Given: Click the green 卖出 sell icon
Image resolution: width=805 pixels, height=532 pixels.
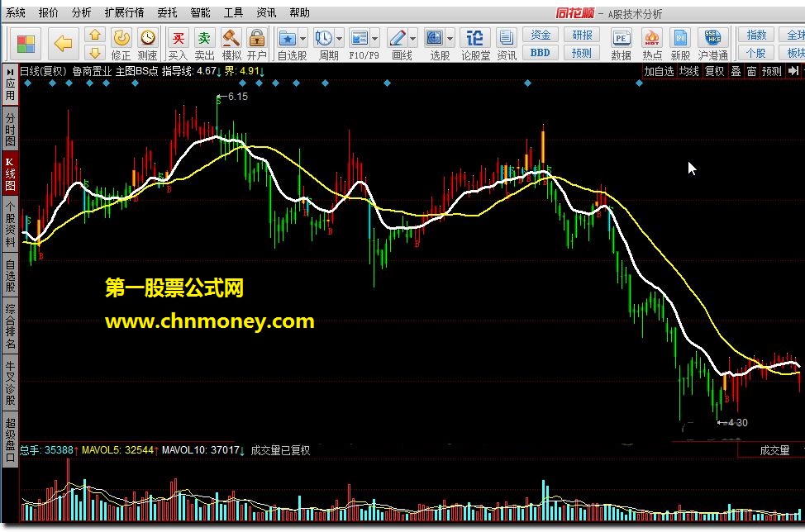Looking at the screenshot, I should click(204, 38).
